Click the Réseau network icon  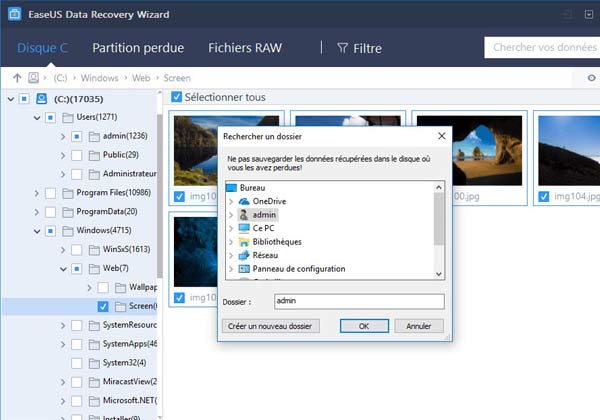244,255
